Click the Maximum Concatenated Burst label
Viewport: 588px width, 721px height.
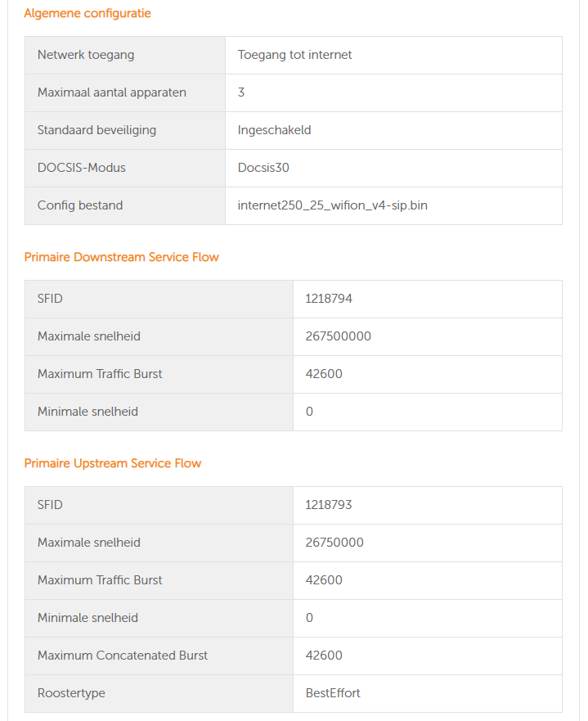[x=122, y=656]
